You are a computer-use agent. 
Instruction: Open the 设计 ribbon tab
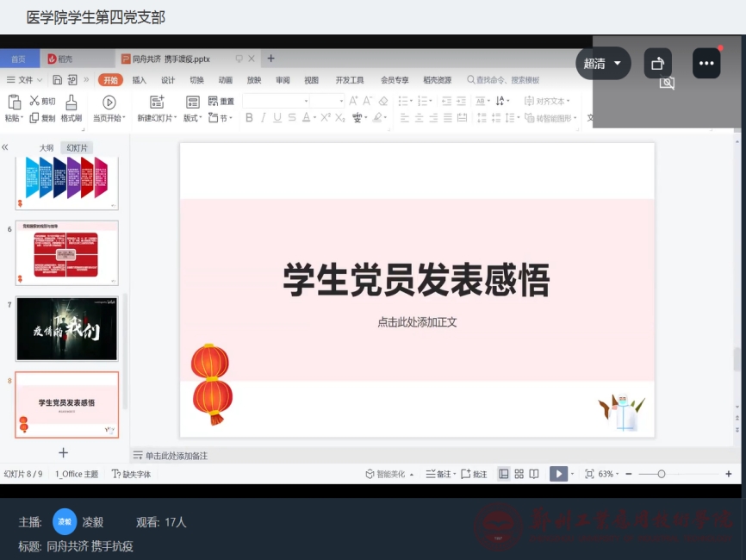tap(167, 80)
